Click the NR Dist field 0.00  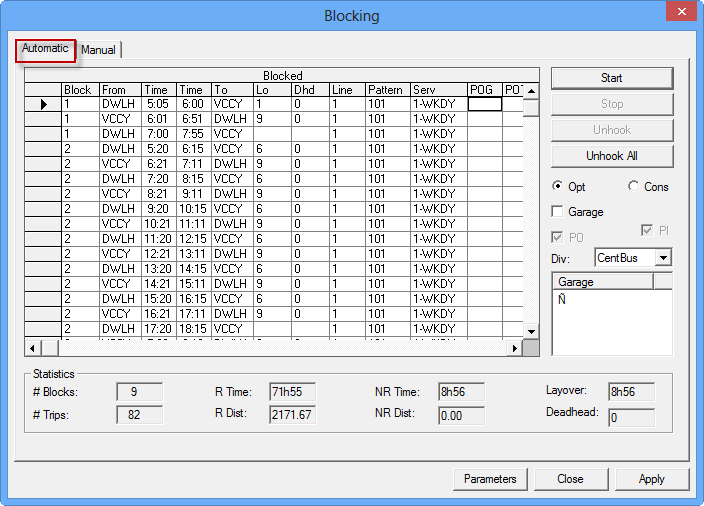462,415
